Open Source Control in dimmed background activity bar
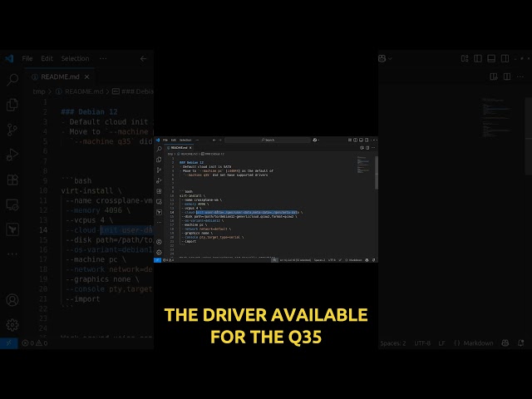This screenshot has width=532, height=399. (12, 130)
